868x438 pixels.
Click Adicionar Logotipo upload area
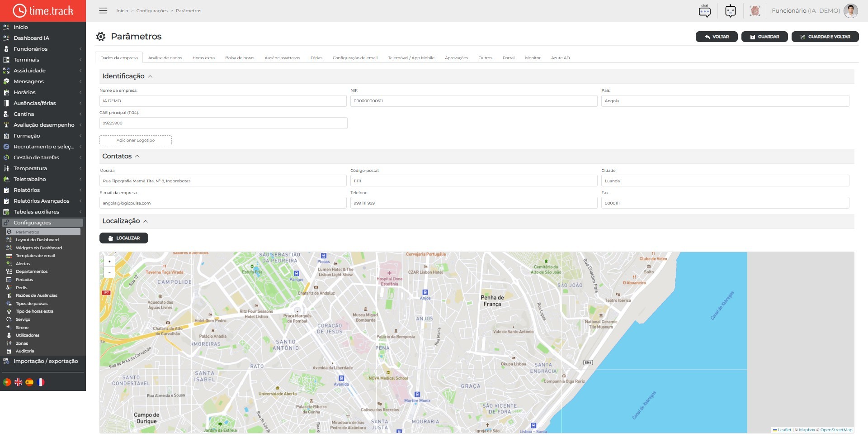(136, 140)
